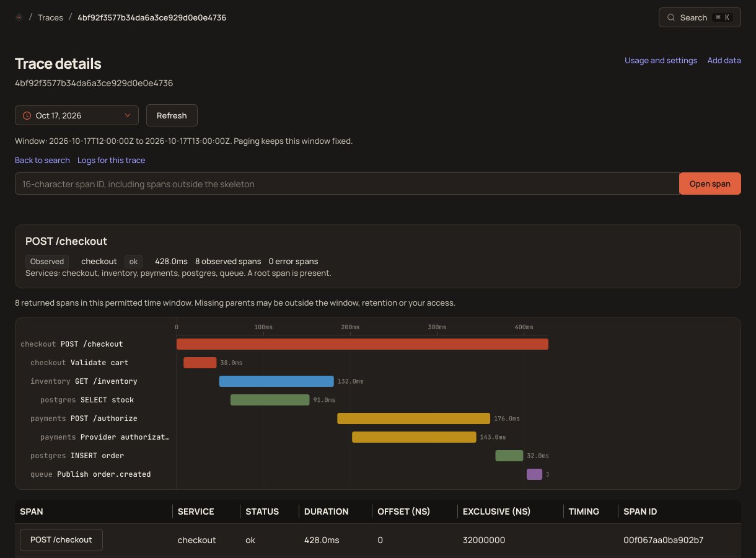Select the green SELECT stock span bar
The image size is (756, 558).
click(x=270, y=400)
